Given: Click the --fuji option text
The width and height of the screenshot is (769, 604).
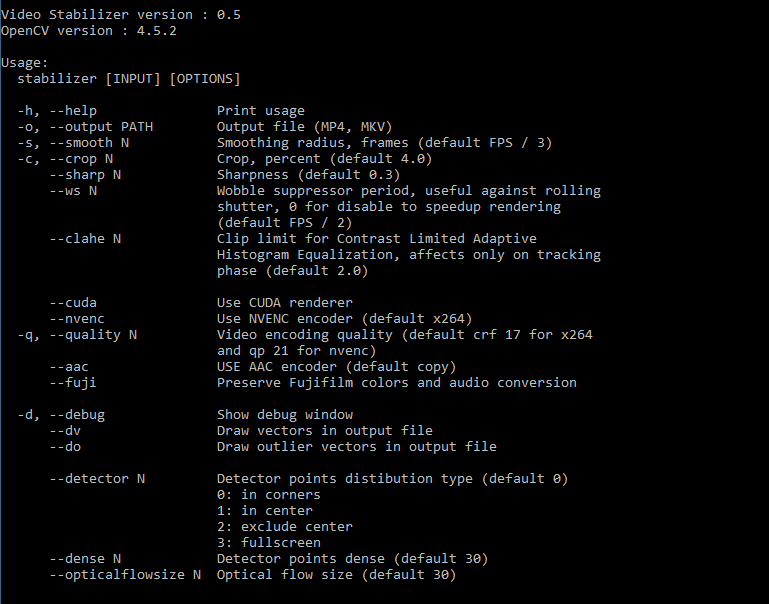Looking at the screenshot, I should pos(73,383).
